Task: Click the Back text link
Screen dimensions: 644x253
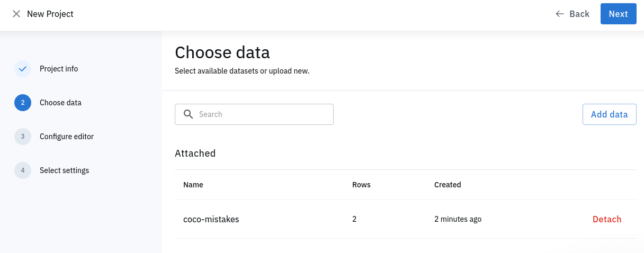Action: coord(579,14)
